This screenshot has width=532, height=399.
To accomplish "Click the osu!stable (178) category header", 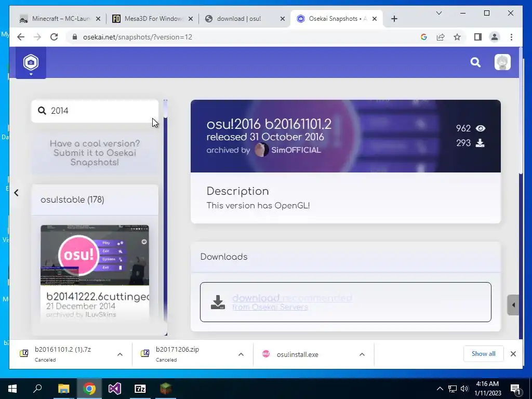I will click(x=95, y=200).
